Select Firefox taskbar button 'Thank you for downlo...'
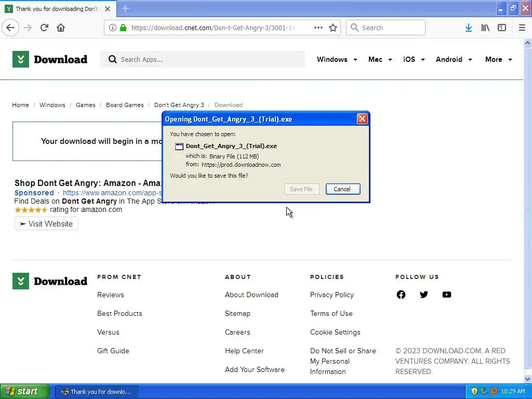Image resolution: width=532 pixels, height=399 pixels. point(96,392)
